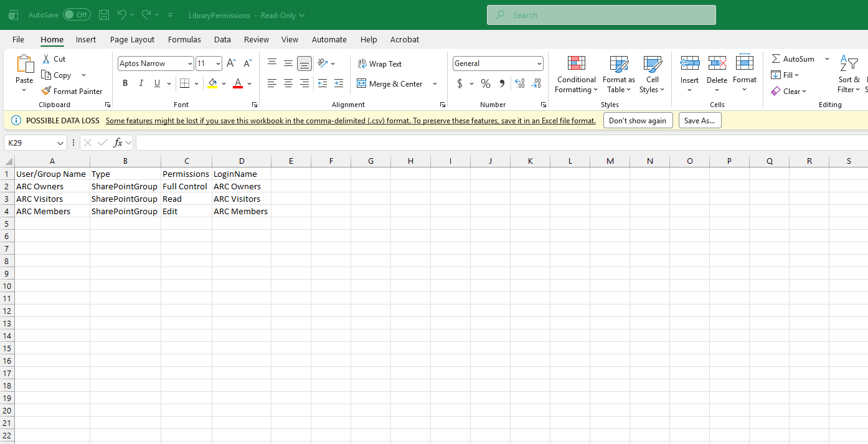This screenshot has height=444, width=868.
Task: Click the Conditional Formatting icon
Action: coord(576,64)
